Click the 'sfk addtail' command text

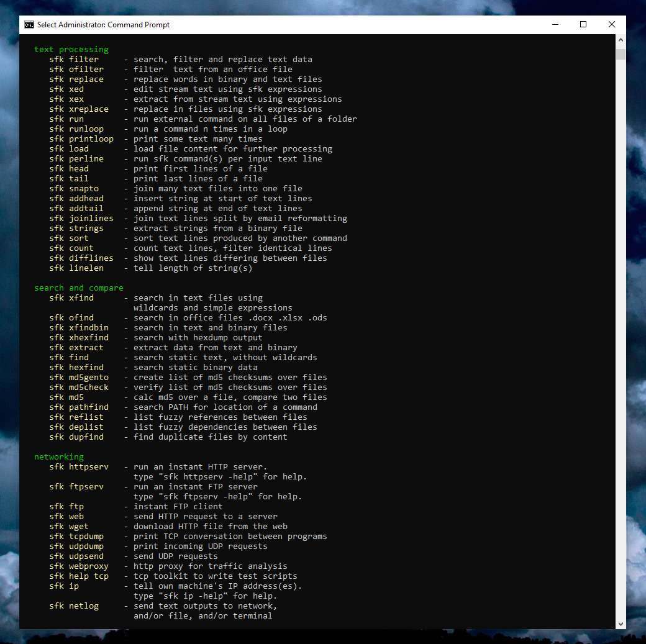(x=76, y=209)
